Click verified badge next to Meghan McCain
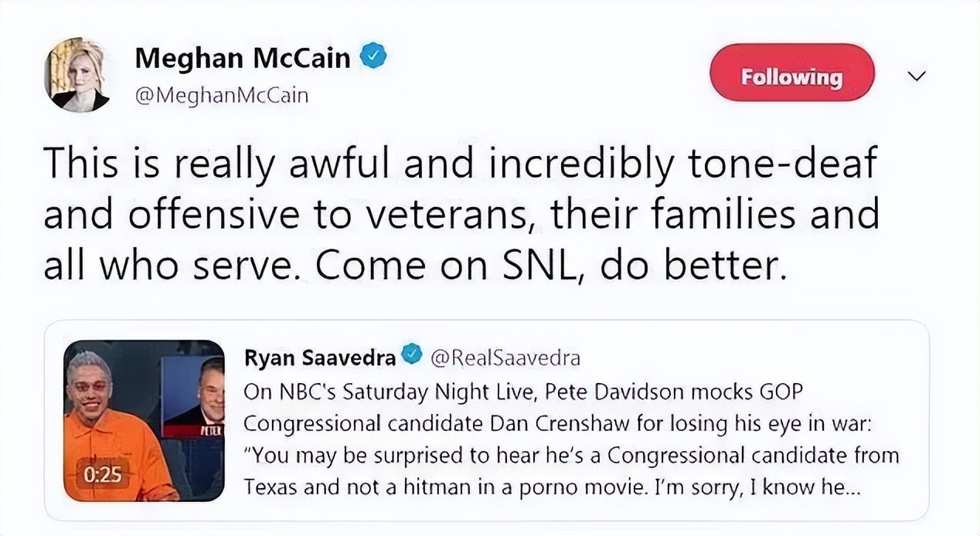The width and height of the screenshot is (980, 536). pos(374,57)
